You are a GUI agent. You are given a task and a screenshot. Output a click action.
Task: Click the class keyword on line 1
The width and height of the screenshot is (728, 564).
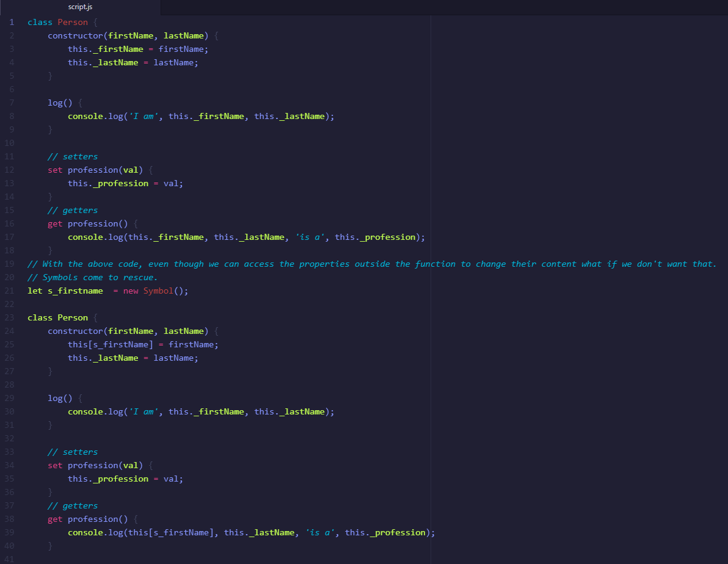tap(40, 22)
